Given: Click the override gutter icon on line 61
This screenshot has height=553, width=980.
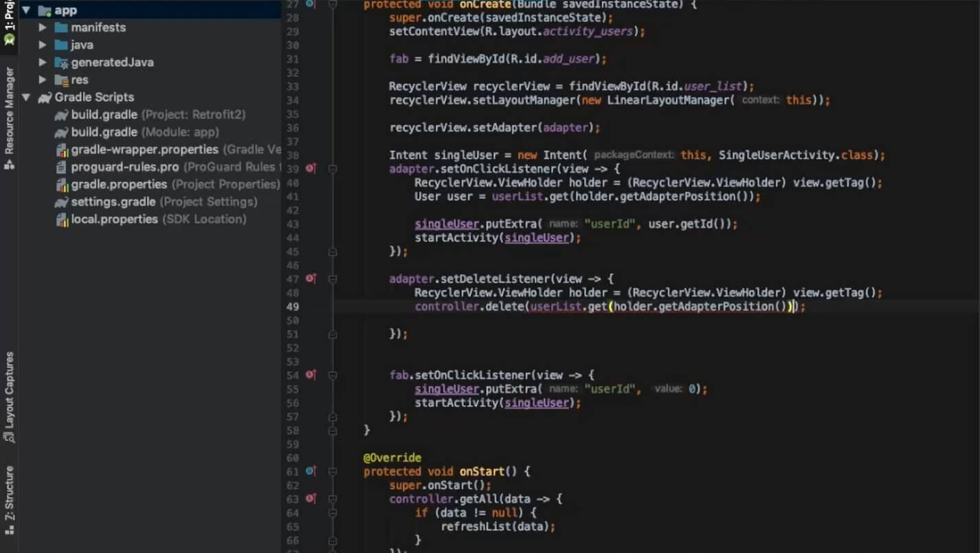Looking at the screenshot, I should 311,471.
